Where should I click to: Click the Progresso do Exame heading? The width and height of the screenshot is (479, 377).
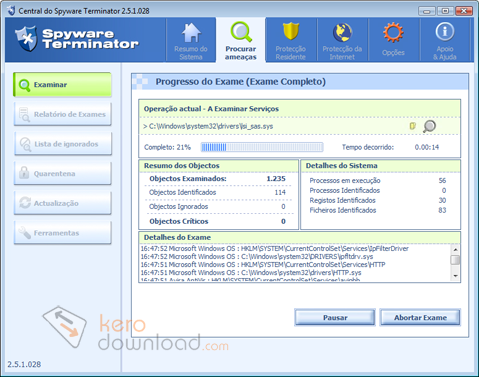coord(241,82)
